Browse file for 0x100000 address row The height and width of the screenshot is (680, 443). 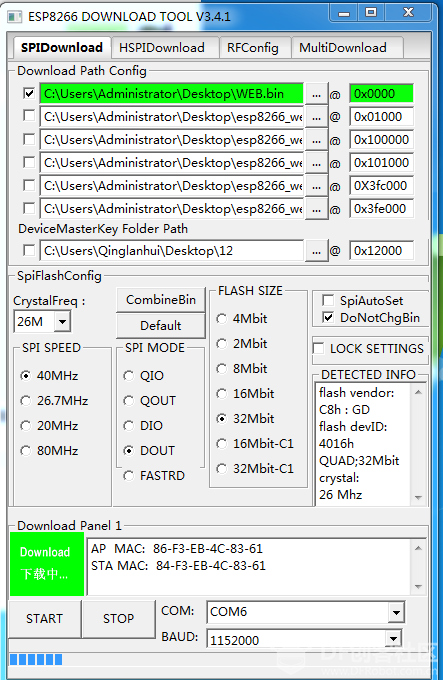[316, 140]
